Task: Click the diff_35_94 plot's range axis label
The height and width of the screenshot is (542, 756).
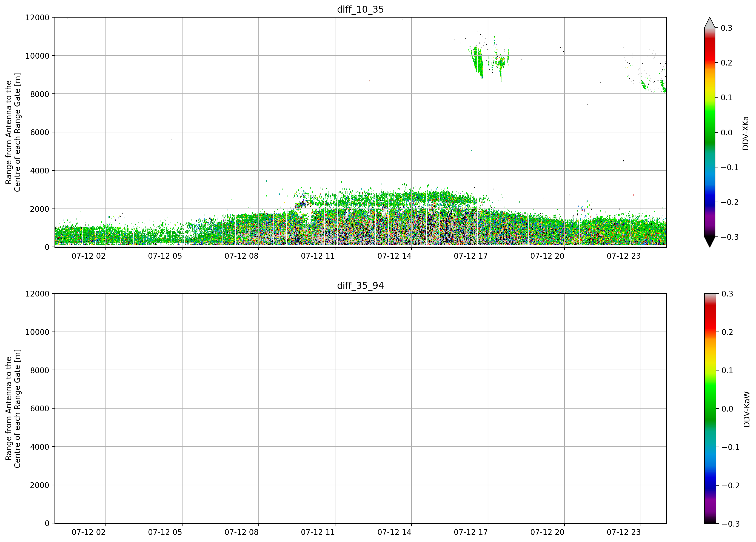Action: (x=13, y=409)
